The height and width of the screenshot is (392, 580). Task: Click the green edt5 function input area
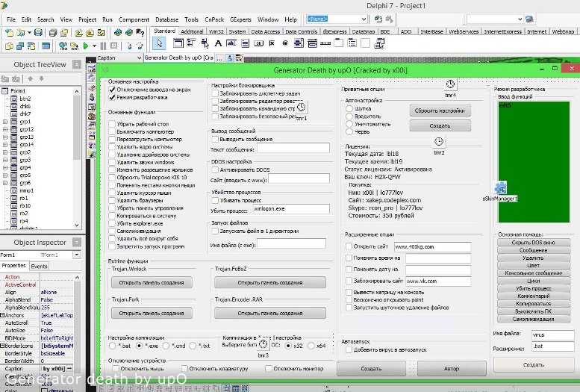(534, 162)
